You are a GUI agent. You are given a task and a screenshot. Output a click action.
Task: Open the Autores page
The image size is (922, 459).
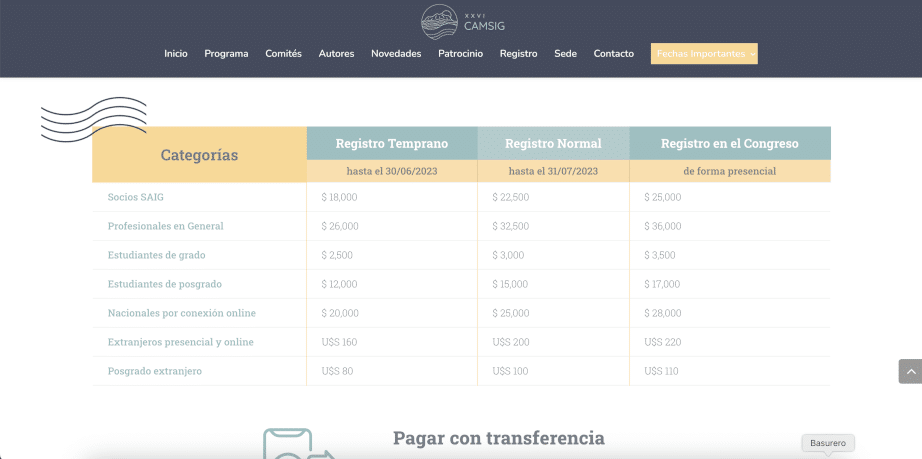336,54
